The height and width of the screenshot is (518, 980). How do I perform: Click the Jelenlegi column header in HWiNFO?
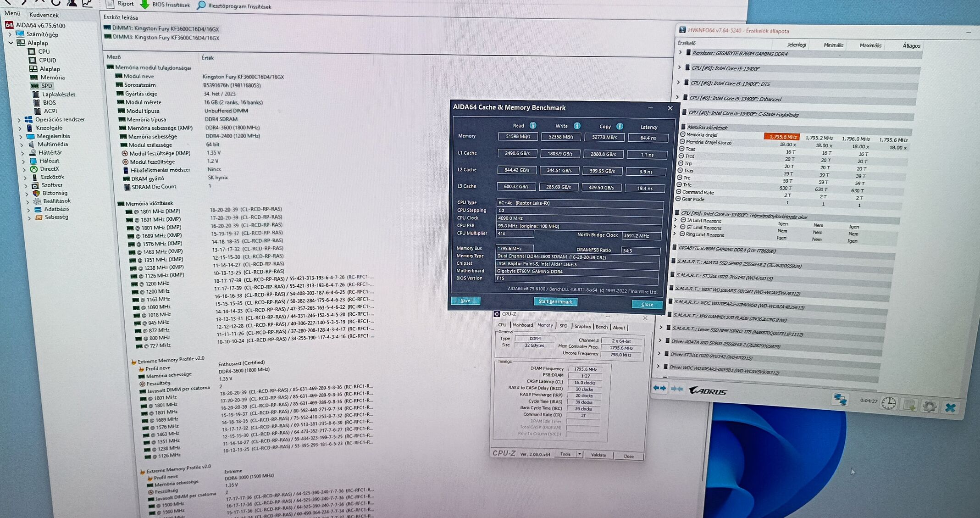pos(796,45)
